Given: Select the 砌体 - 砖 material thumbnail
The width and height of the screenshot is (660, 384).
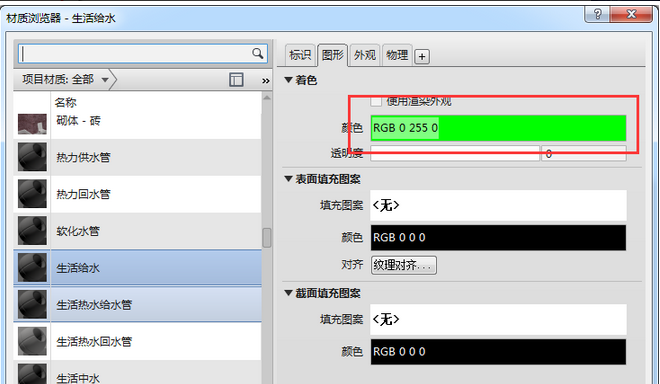Looking at the screenshot, I should click(x=32, y=124).
